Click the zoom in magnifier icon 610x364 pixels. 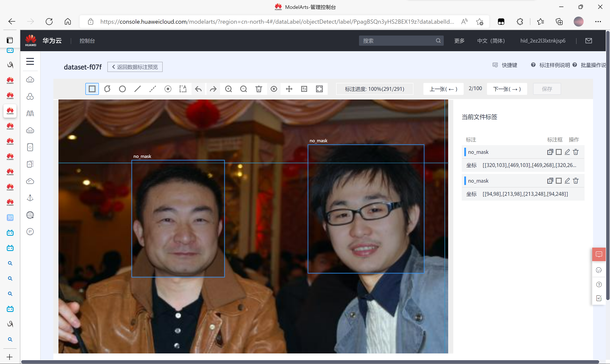coord(228,89)
